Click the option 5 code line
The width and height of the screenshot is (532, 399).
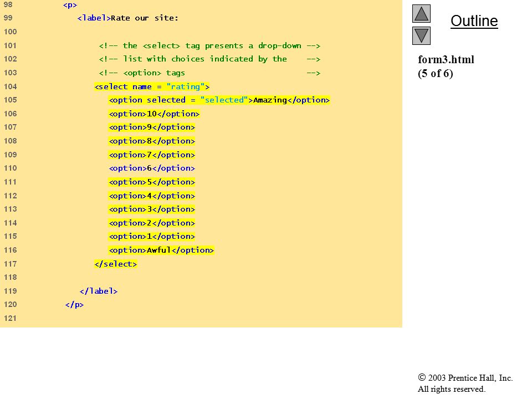(x=152, y=182)
